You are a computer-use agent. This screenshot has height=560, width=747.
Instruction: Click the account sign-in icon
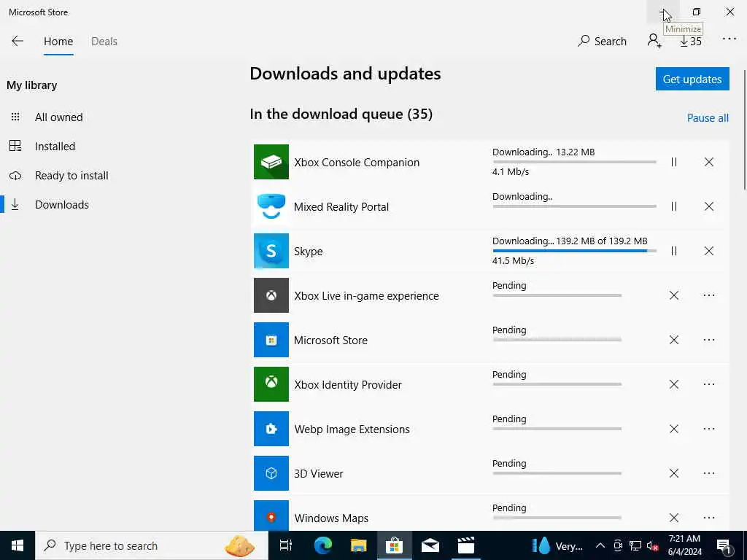click(x=654, y=41)
